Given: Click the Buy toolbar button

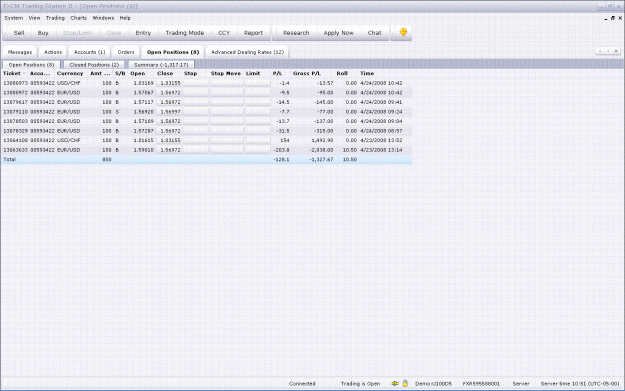Looking at the screenshot, I should coord(43,33).
